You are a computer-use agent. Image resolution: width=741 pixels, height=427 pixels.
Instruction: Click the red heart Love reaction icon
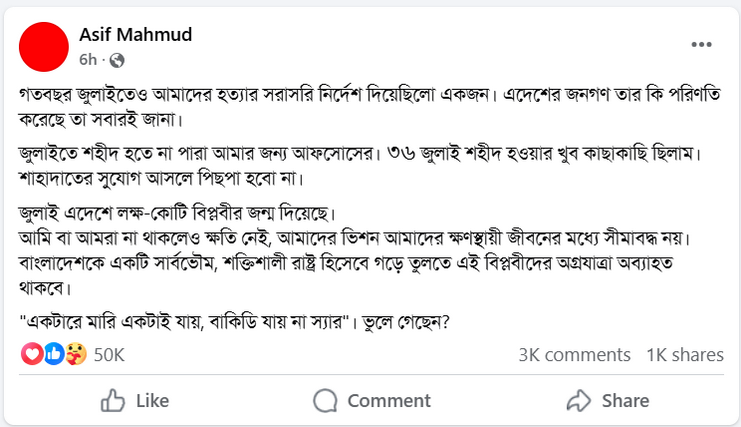[32, 354]
